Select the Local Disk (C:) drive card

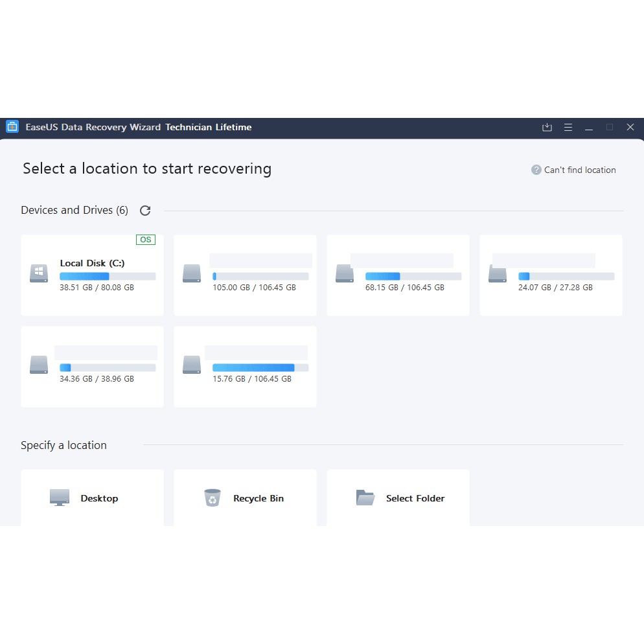92,275
